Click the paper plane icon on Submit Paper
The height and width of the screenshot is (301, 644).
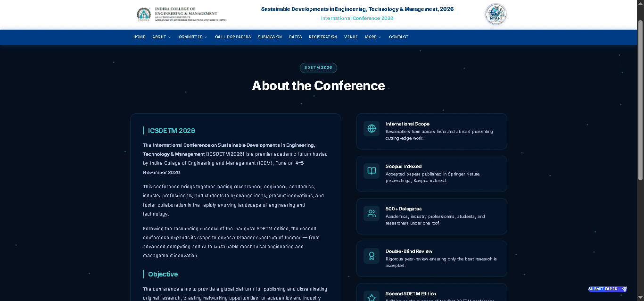[624, 289]
